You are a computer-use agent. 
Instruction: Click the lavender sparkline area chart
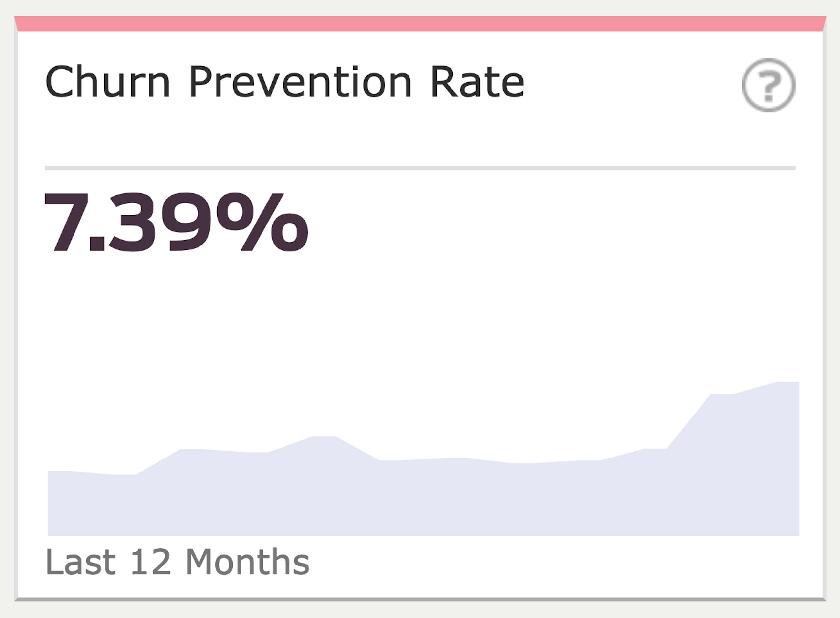pyautogui.click(x=423, y=498)
